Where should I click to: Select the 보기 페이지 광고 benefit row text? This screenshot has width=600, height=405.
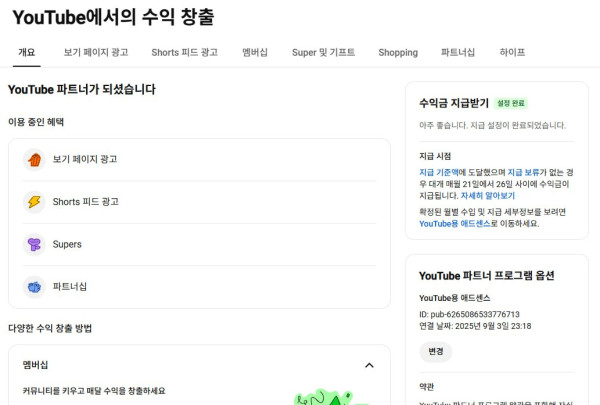point(85,159)
